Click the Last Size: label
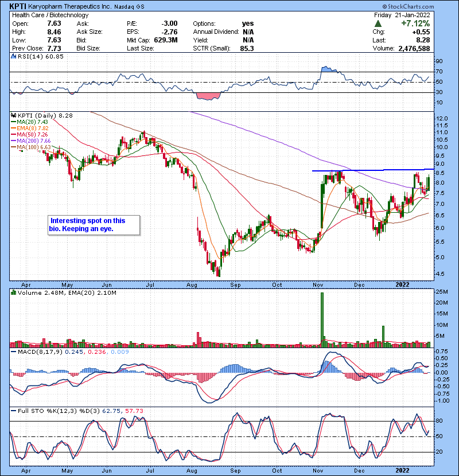 141,49
